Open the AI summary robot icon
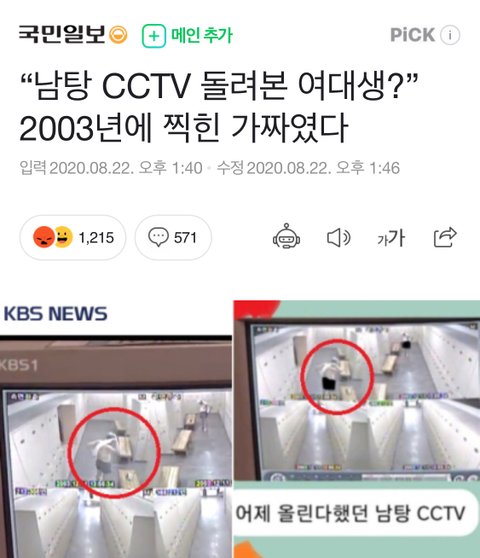The image size is (480, 558). (286, 236)
